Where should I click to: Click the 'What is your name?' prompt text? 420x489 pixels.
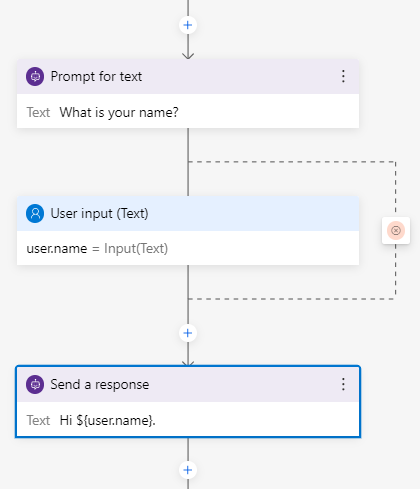[119, 112]
